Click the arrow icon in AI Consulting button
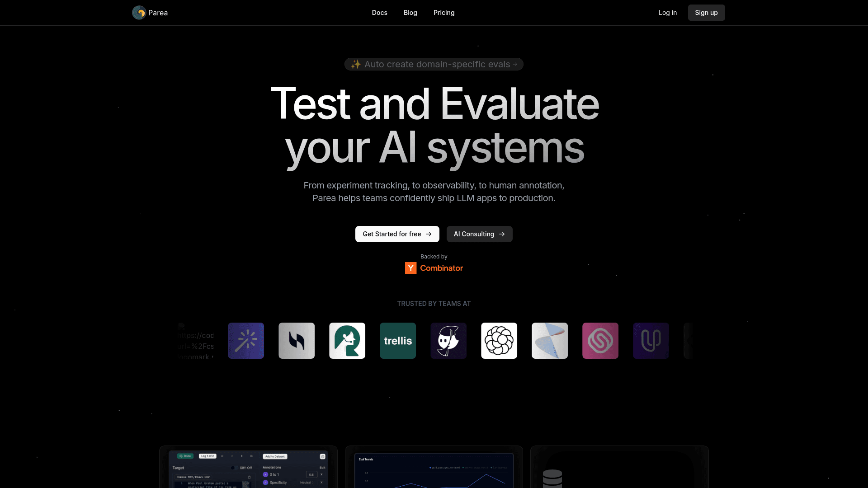Image resolution: width=868 pixels, height=488 pixels. [502, 234]
